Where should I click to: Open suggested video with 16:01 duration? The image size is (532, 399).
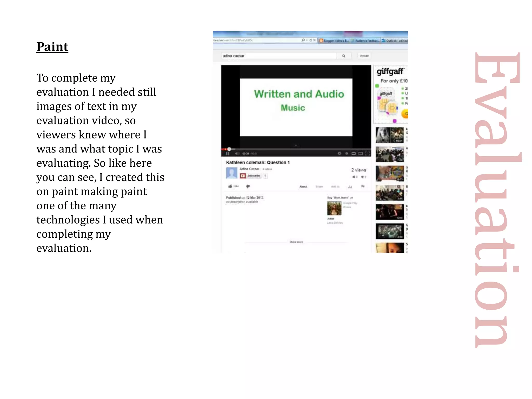(390, 135)
